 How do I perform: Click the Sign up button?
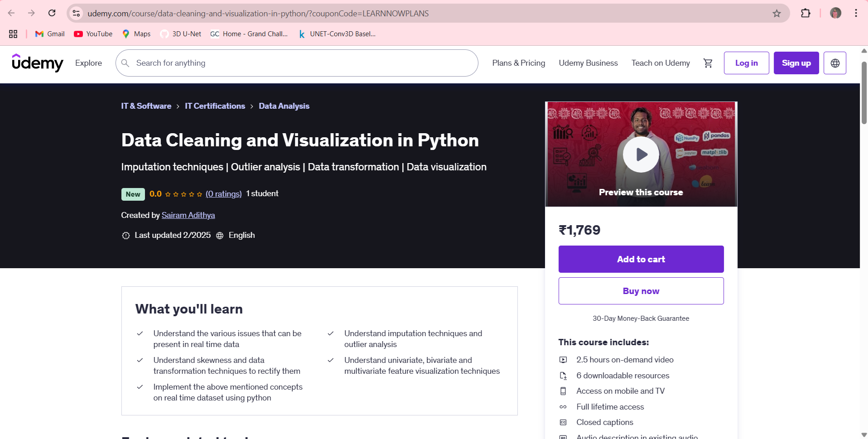[x=796, y=63]
